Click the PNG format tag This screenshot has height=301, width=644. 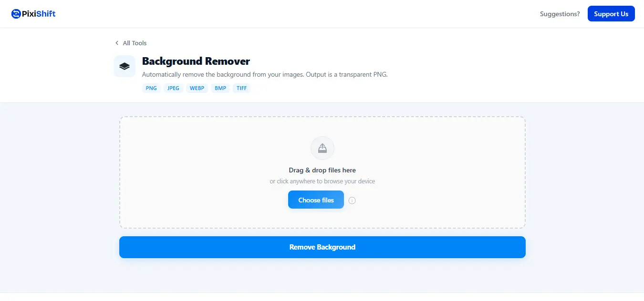(151, 88)
